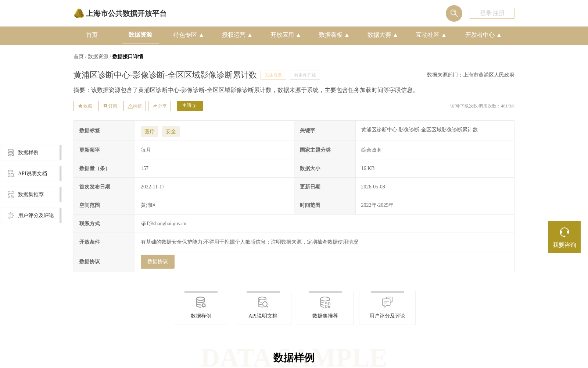
Task: Click the 登录 注册 button
Action: (492, 13)
